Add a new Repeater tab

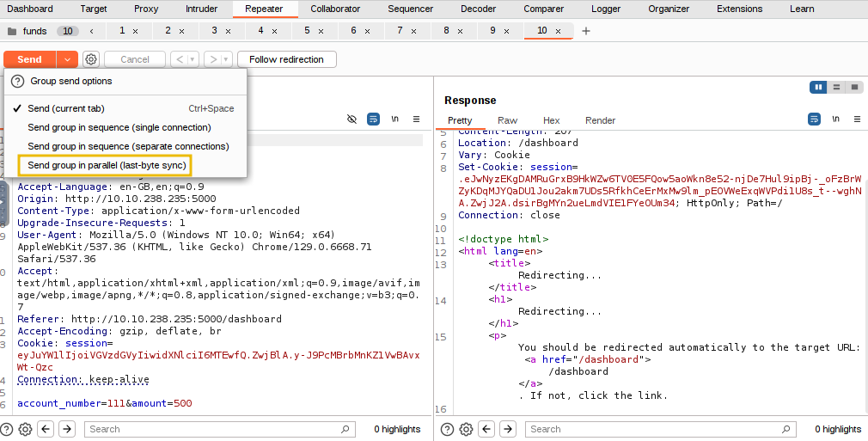coord(585,31)
